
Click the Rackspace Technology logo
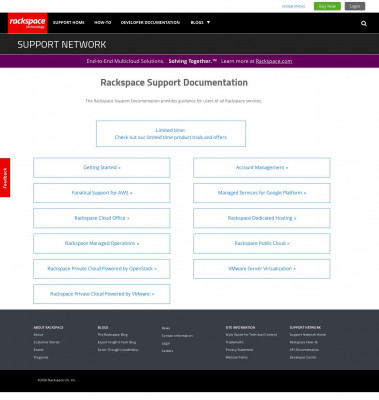27,23
